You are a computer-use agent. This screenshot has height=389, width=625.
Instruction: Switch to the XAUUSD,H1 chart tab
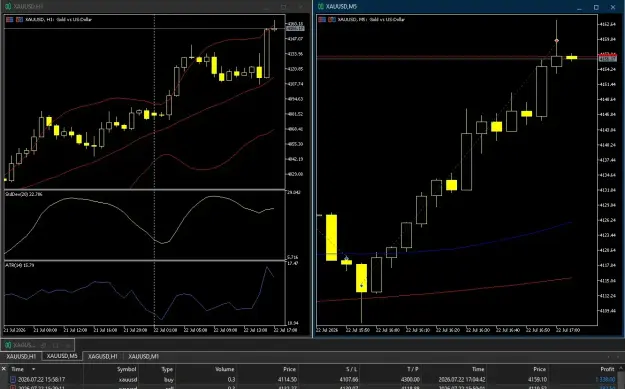coord(21,356)
